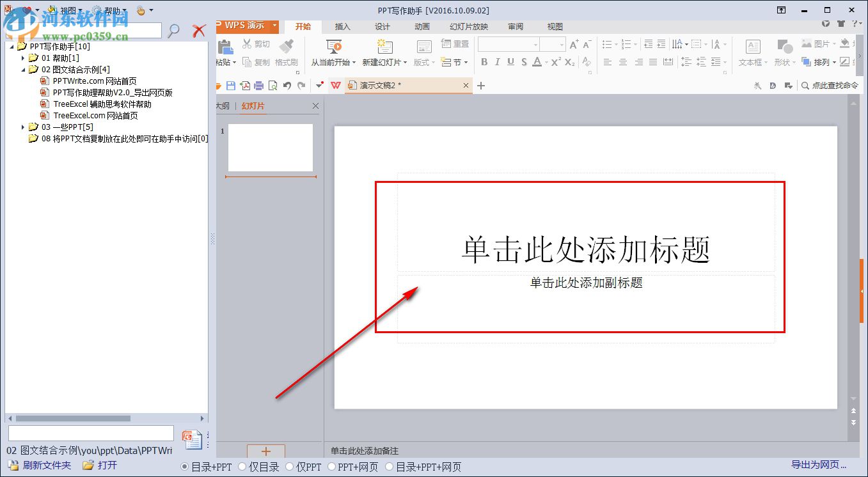The height and width of the screenshot is (477, 868).
Task: Select the Format Painter (格式刷) brush
Action: tap(287, 46)
